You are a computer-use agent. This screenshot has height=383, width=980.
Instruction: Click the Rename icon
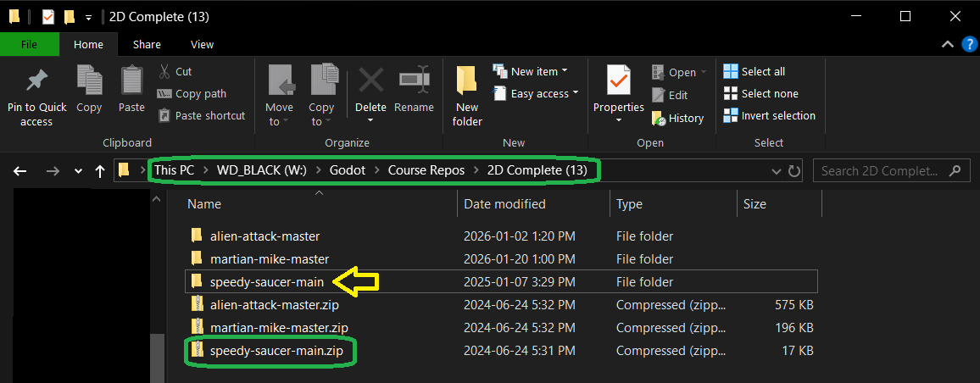click(414, 81)
